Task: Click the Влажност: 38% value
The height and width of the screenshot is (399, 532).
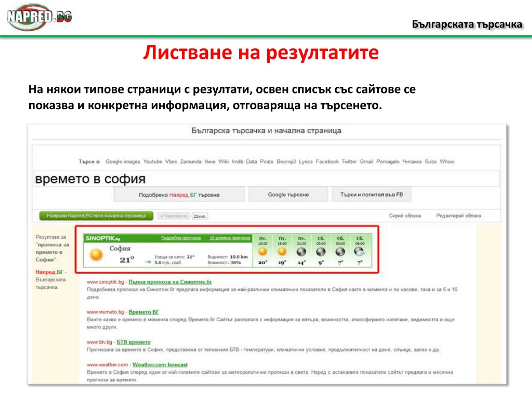Action: 224,262
